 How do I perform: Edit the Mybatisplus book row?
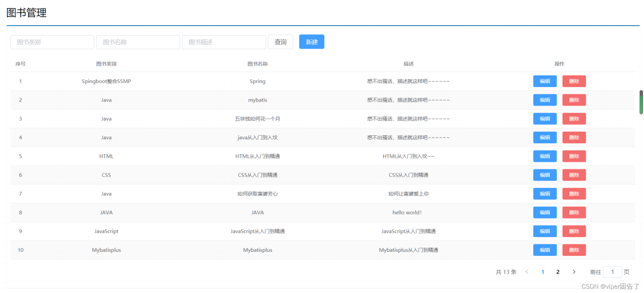click(545, 250)
